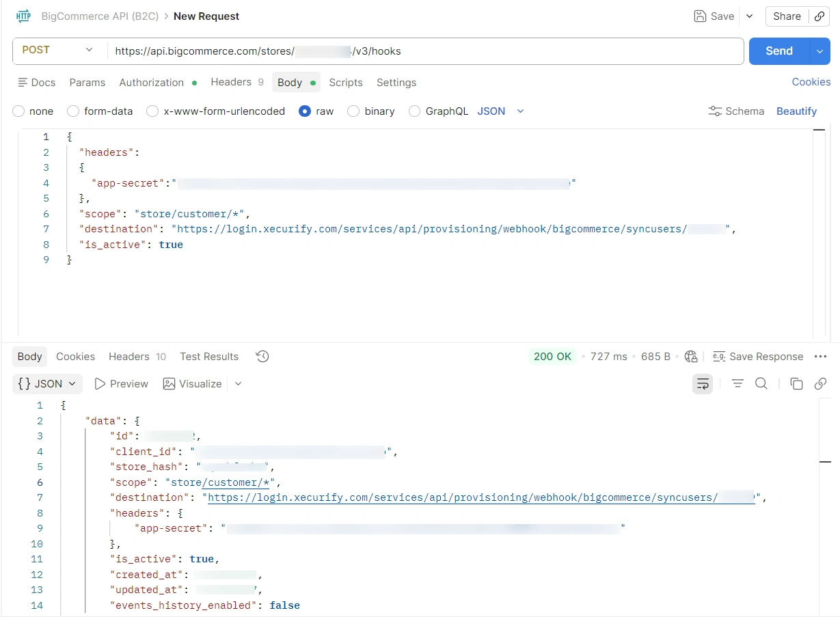The height and width of the screenshot is (617, 840).
Task: Expand the Send button dropdown arrow
Action: pyautogui.click(x=820, y=51)
